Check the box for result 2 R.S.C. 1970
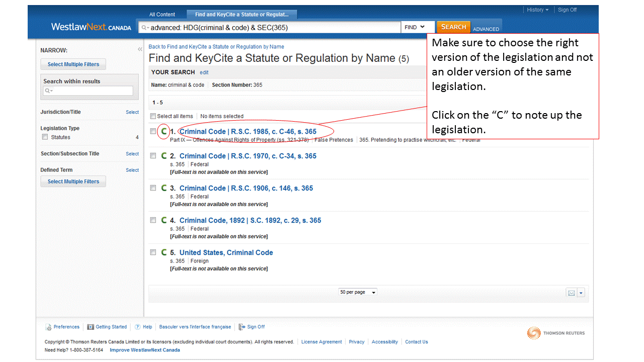This screenshot has height=362, width=644. click(153, 156)
